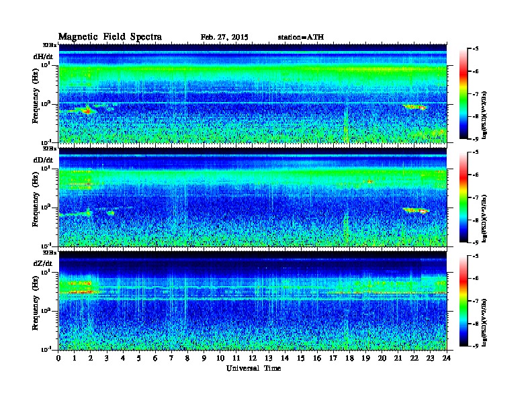Click the "32Hz" label above dD/dt panel

tap(50, 148)
